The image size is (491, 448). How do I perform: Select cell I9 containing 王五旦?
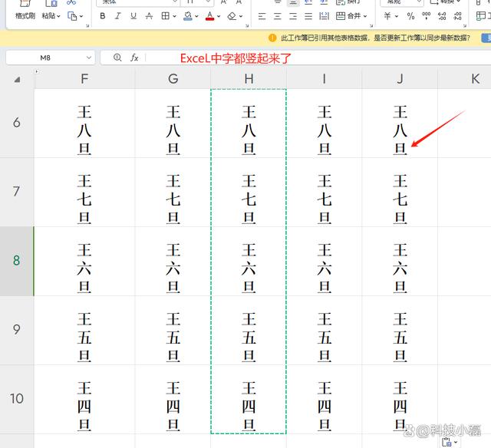tap(324, 330)
